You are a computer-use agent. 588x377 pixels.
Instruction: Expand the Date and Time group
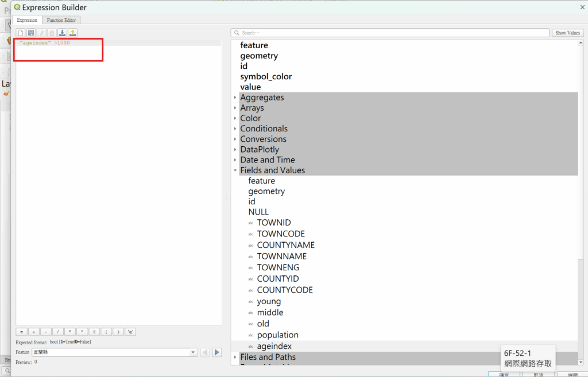point(235,160)
